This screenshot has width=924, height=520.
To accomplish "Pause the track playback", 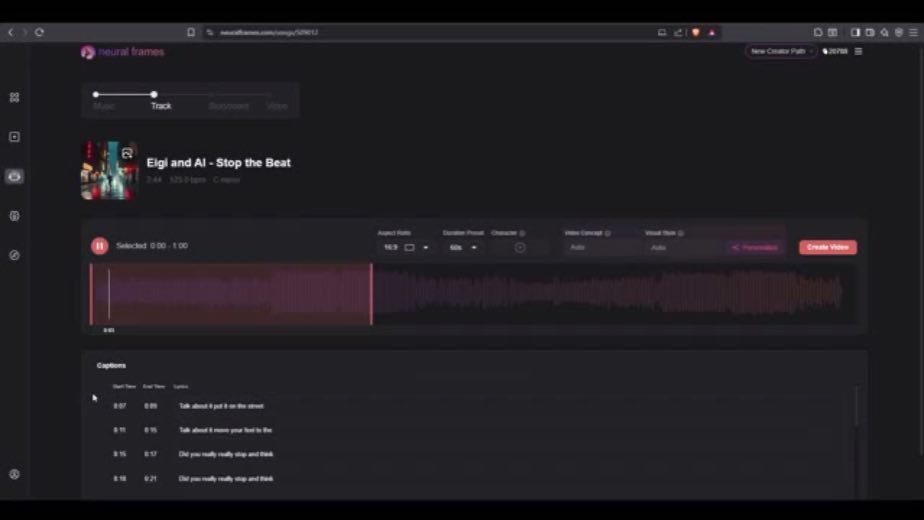I will coord(100,246).
